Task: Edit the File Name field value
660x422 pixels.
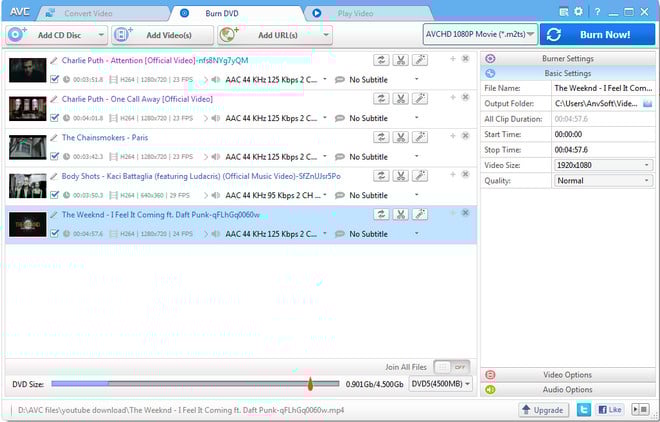Action: (x=603, y=88)
